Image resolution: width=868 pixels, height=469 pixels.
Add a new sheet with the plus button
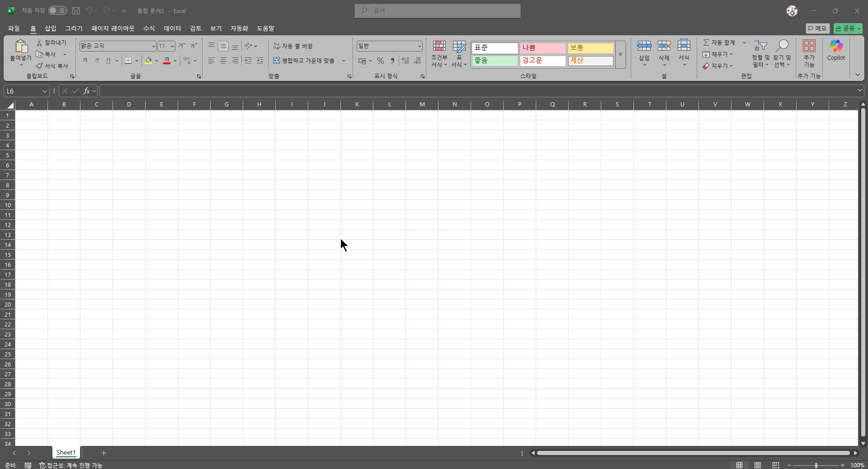[x=103, y=453]
